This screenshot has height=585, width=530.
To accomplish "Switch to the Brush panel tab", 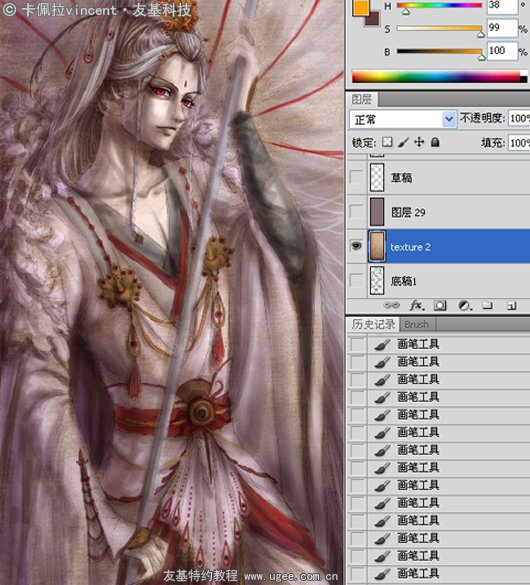I will click(x=417, y=325).
